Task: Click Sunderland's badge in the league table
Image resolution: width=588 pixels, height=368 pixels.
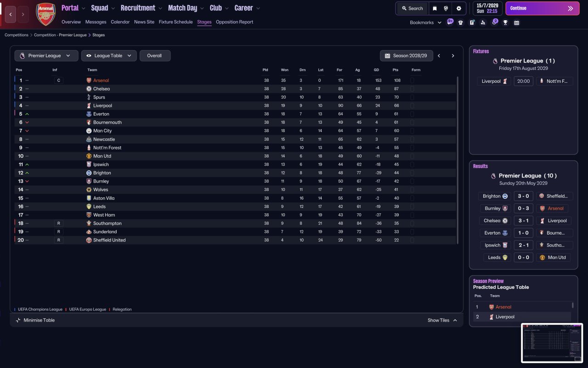Action: 89,232
